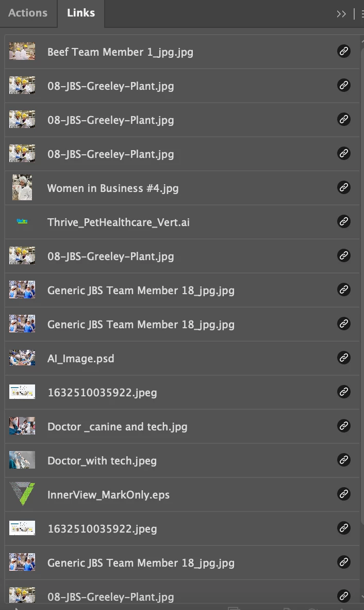Screen dimensions: 364x610
Task: Select the AI_Image.psd file name
Action: point(81,358)
